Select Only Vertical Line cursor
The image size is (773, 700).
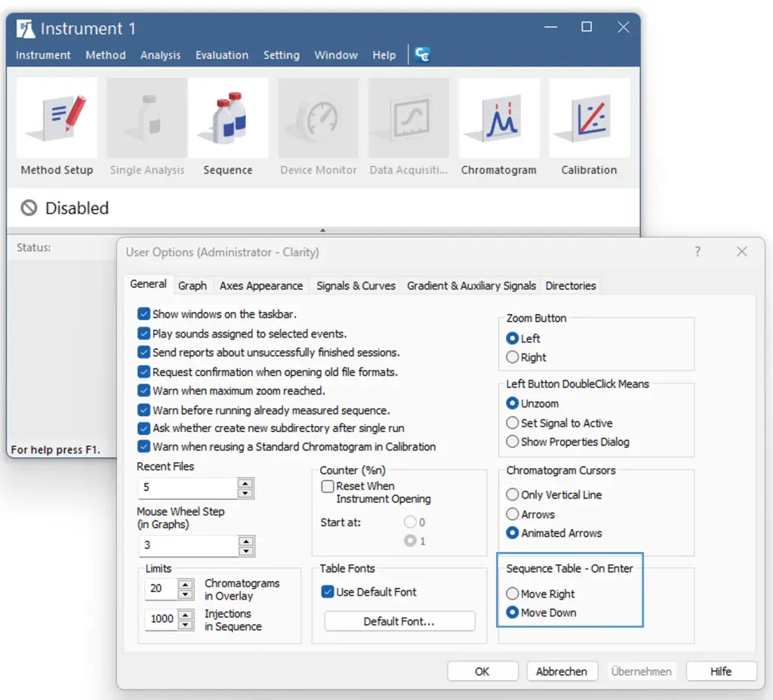[x=513, y=495]
